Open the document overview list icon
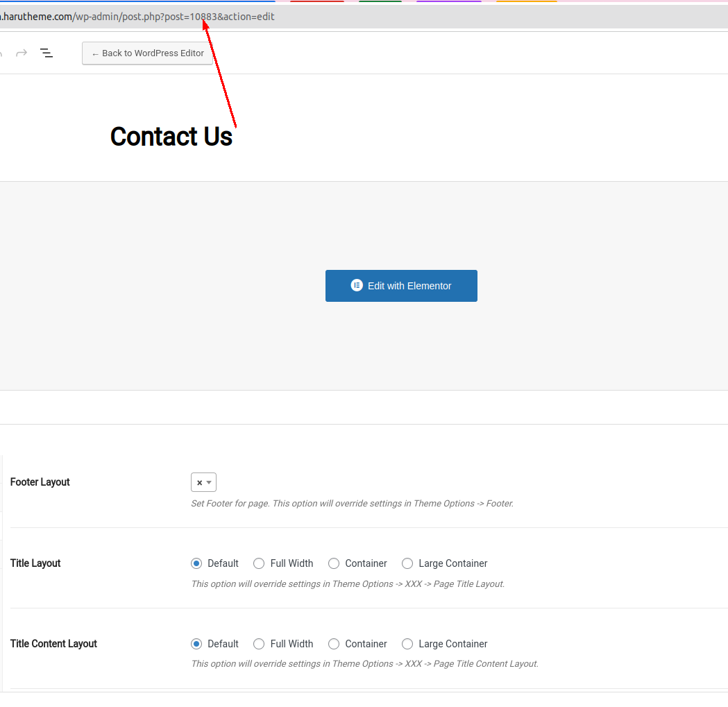 (46, 53)
